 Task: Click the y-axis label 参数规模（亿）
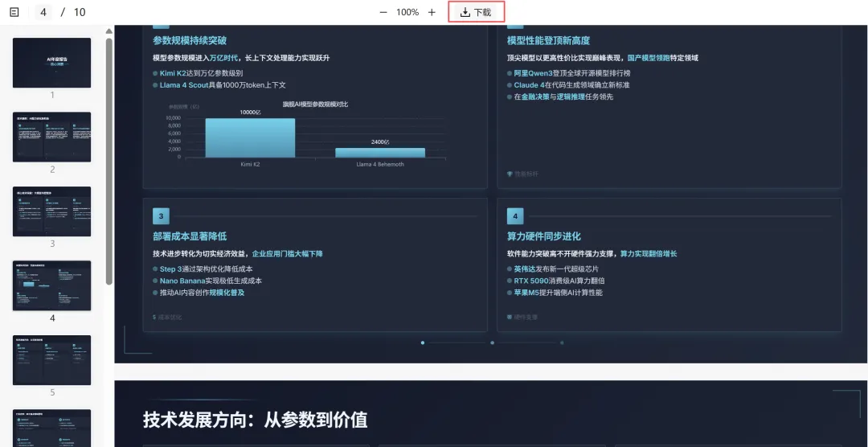184,107
